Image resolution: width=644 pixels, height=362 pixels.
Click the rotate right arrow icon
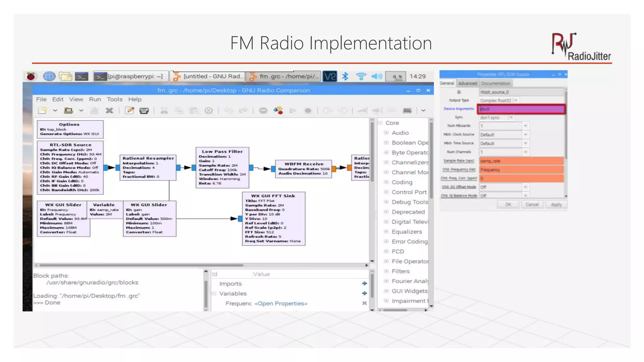pos(342,110)
